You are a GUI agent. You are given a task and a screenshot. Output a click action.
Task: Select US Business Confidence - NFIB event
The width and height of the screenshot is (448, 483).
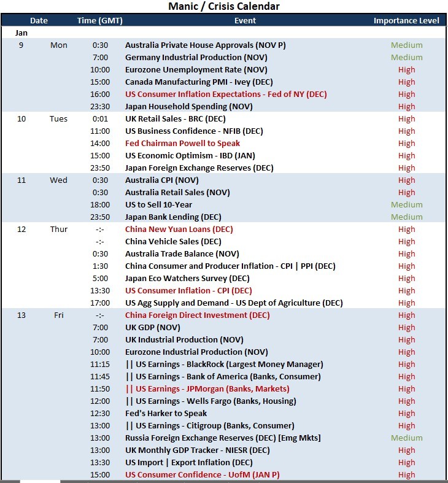coord(194,131)
